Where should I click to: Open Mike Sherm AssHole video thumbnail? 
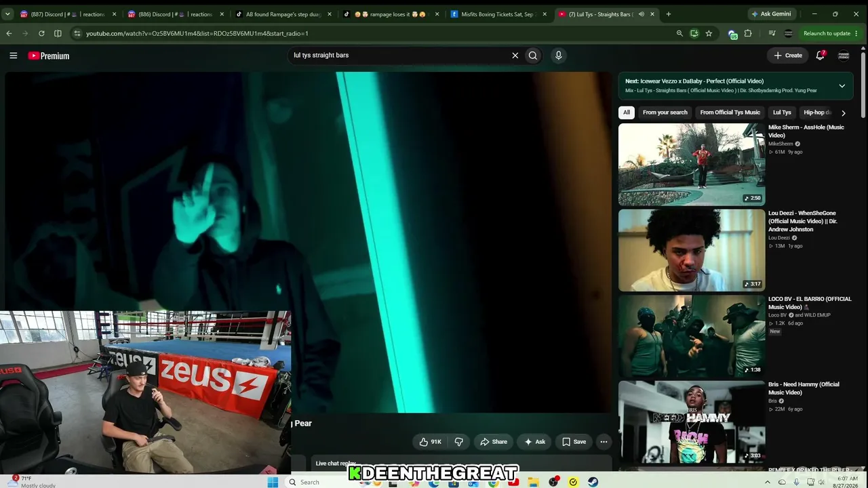tap(692, 165)
